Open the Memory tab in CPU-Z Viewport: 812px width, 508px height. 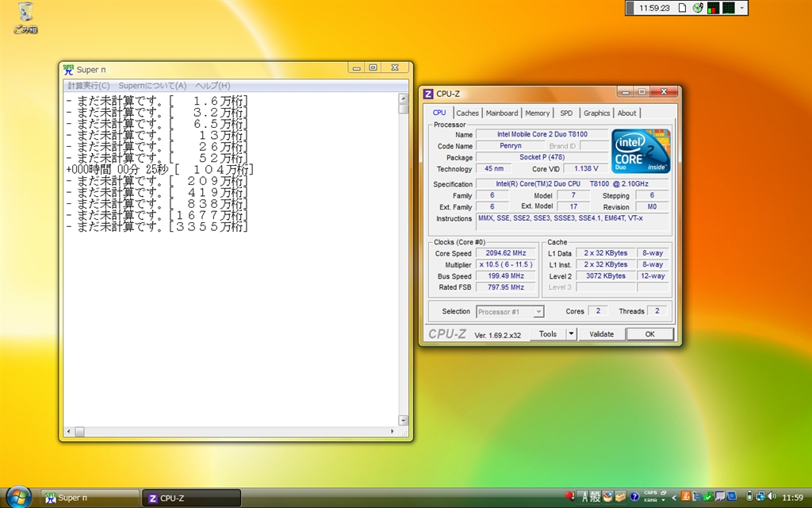(537, 113)
